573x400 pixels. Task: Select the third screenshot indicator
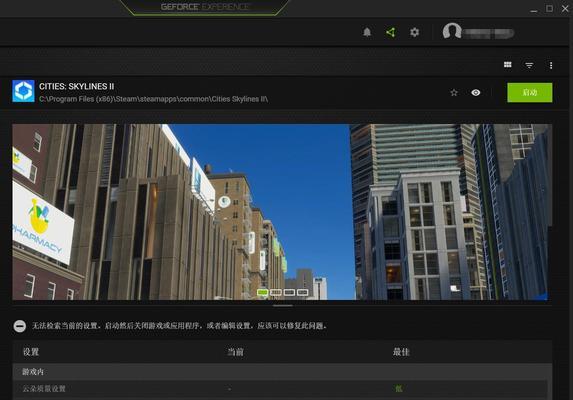tap(289, 292)
